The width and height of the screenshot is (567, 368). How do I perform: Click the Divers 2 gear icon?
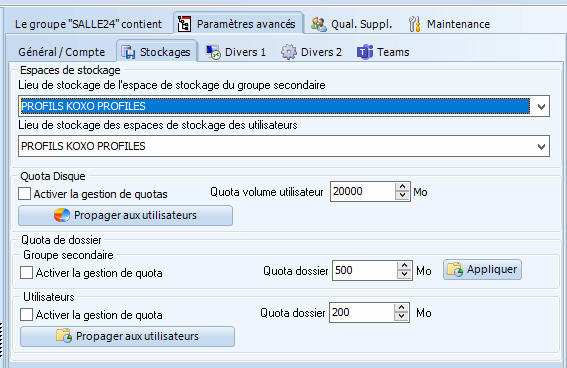(289, 52)
